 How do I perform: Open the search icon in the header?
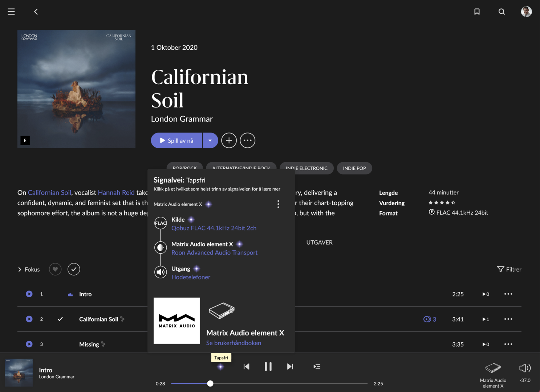pyautogui.click(x=502, y=12)
